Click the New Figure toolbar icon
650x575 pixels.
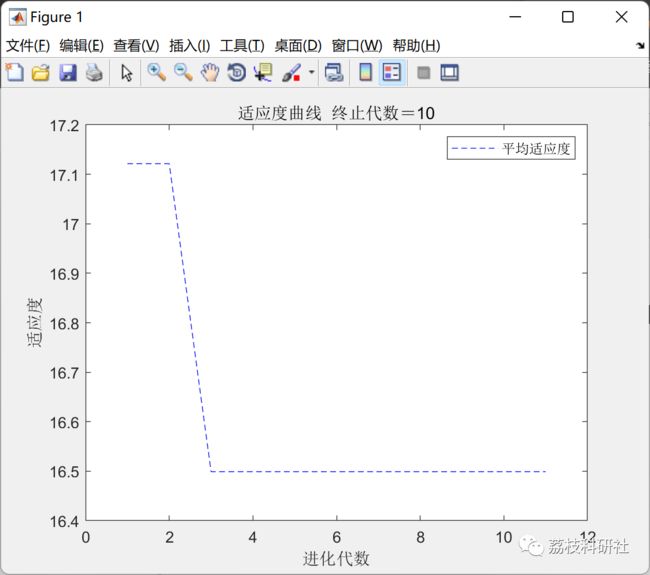[x=15, y=73]
